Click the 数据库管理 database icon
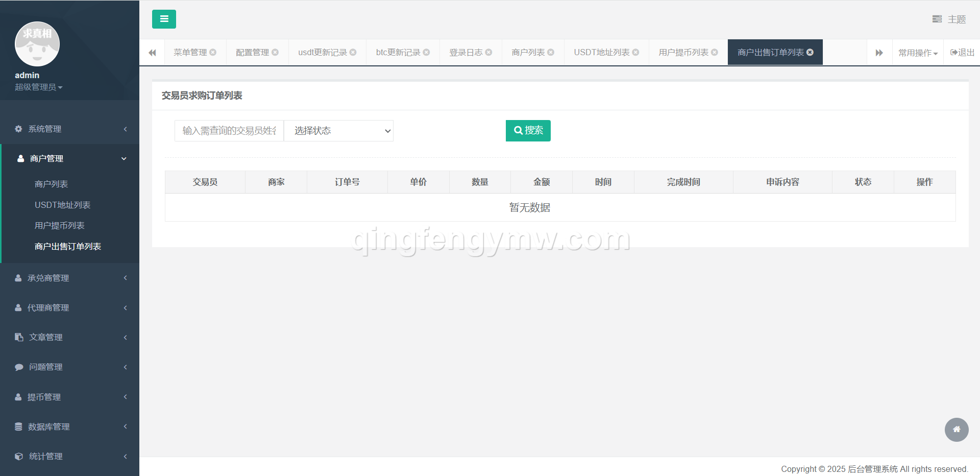 (x=18, y=426)
